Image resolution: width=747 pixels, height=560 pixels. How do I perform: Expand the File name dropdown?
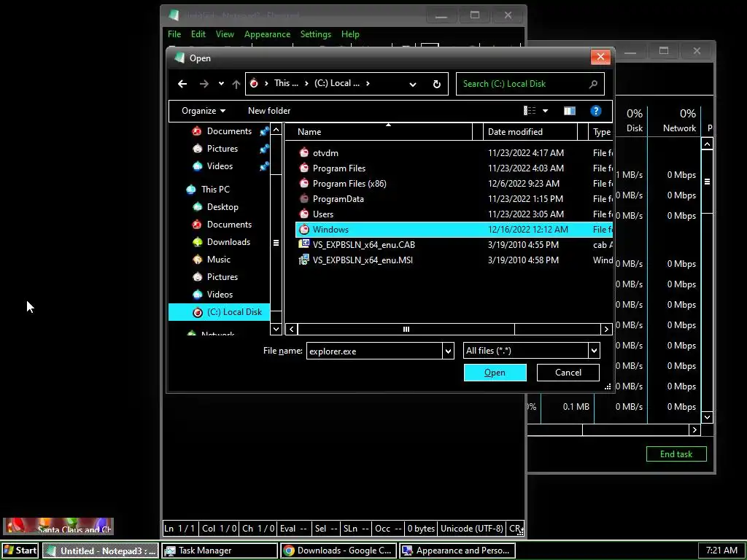(448, 351)
